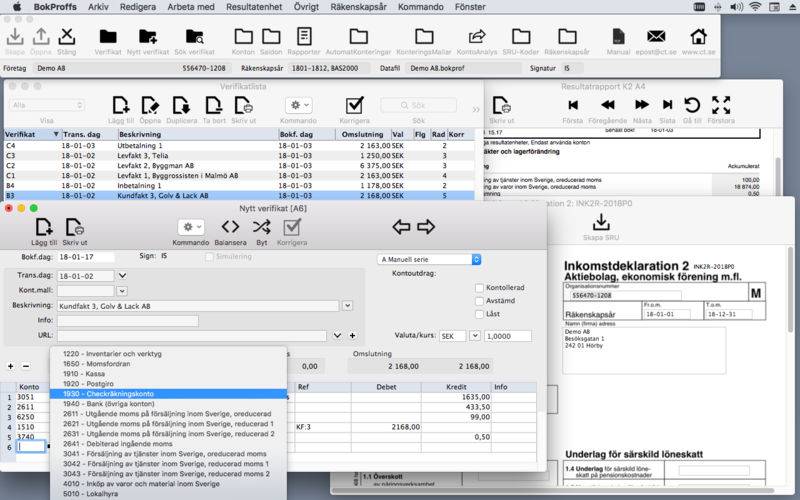Open Nytt verifikat from main toolbar

pyautogui.click(x=148, y=38)
